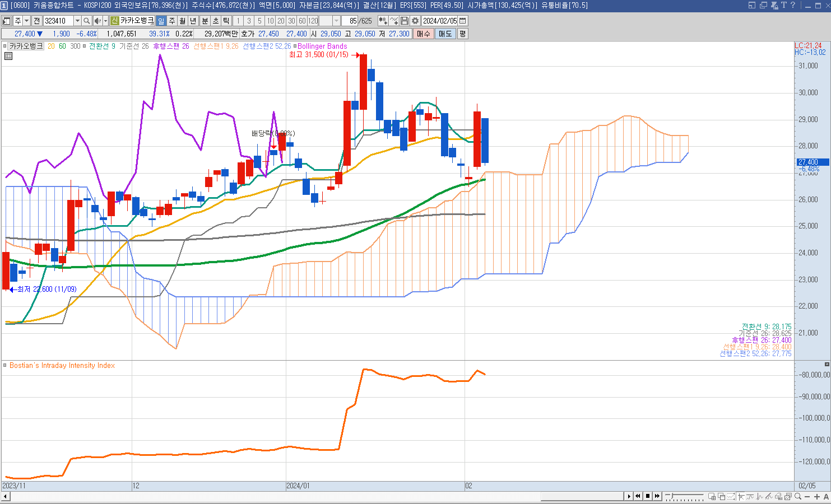
Task: Click the speaker sound icon in toolbar
Action: tap(98, 21)
